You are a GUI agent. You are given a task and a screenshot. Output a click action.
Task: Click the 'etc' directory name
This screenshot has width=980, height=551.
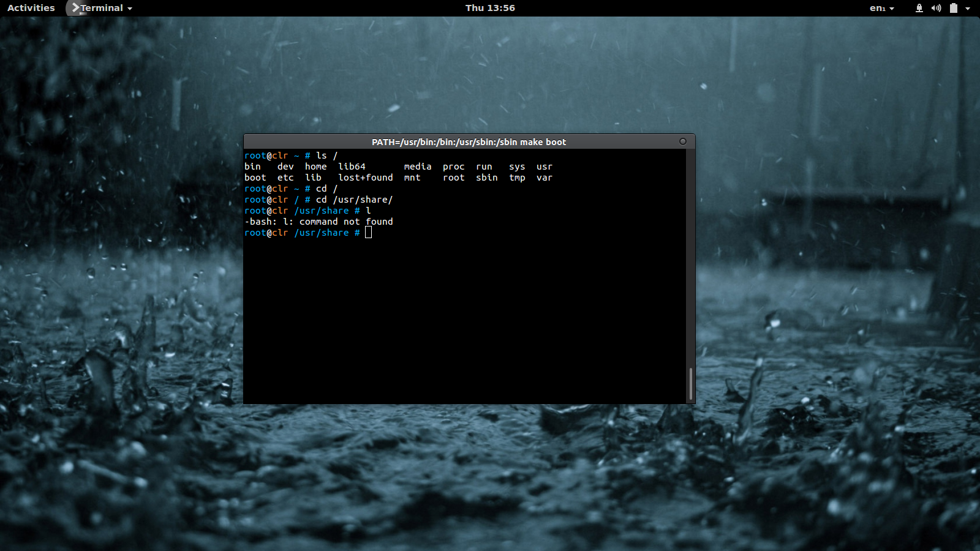285,178
